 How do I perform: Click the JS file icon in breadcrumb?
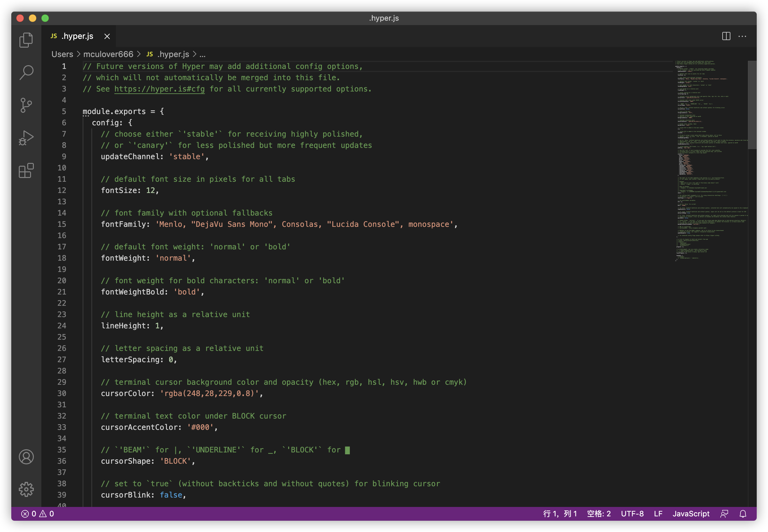click(x=150, y=54)
